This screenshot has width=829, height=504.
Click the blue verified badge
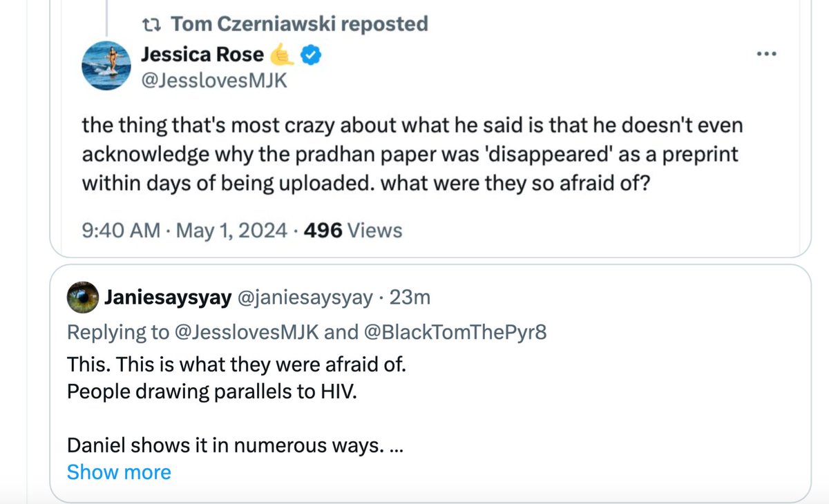click(x=313, y=54)
